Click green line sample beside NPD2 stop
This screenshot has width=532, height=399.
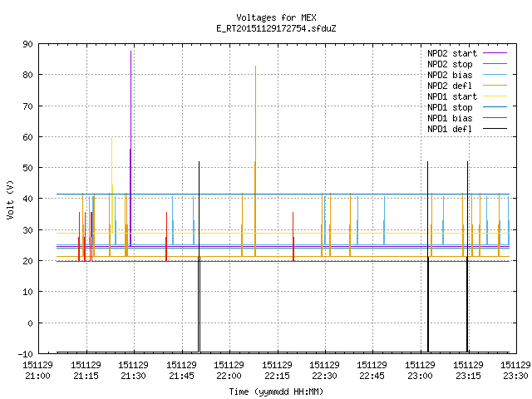495,64
